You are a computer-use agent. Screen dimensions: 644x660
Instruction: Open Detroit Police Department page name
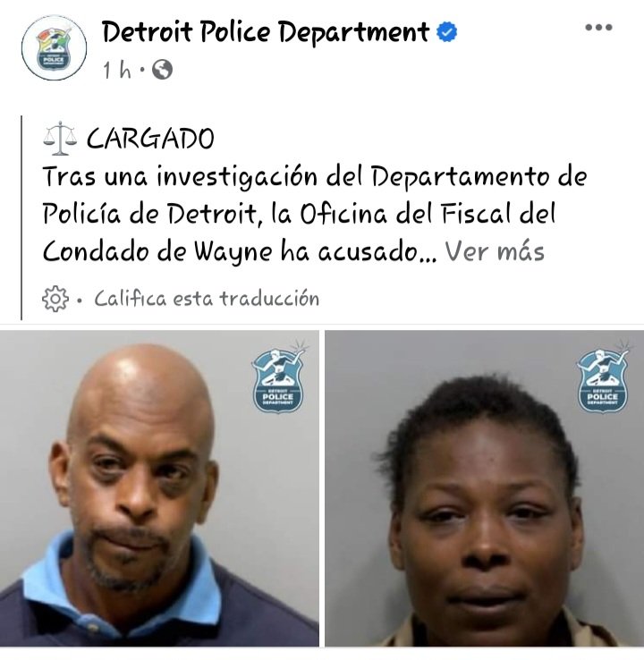(x=265, y=32)
